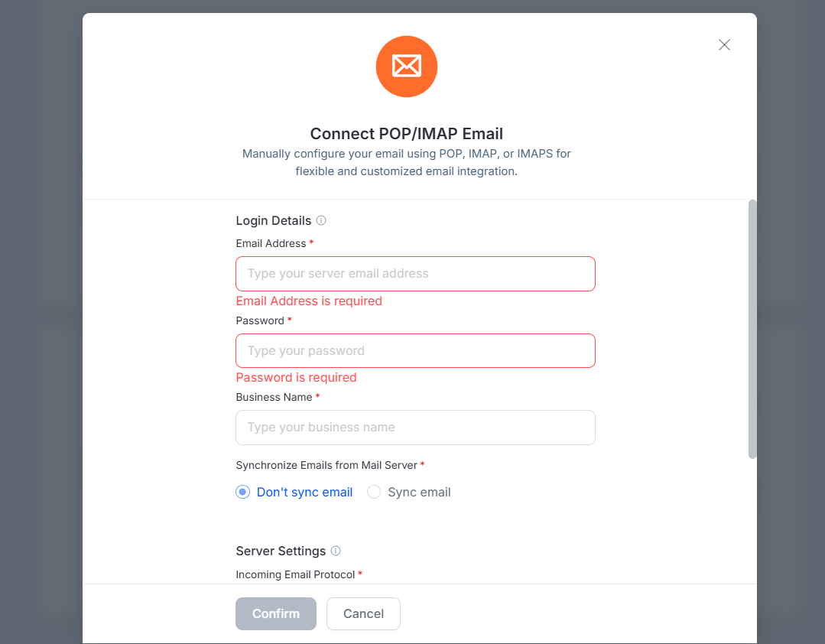
Task: Click the Email Address is required error
Action: click(x=309, y=301)
